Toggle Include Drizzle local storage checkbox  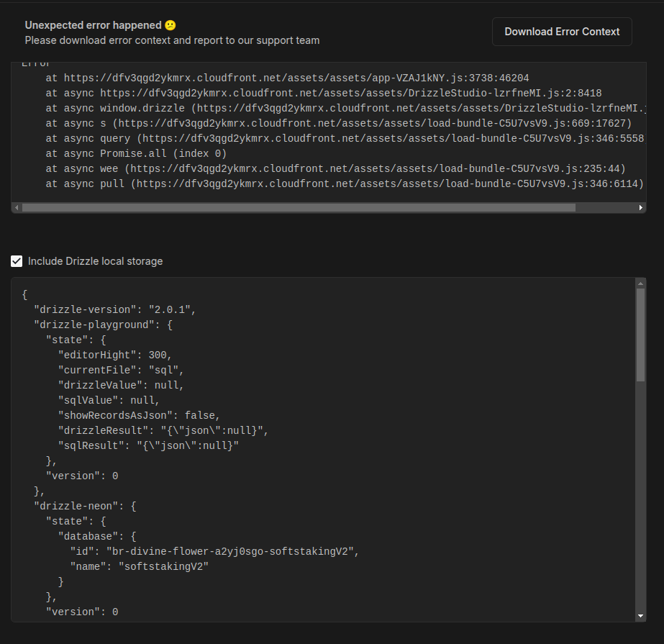[x=17, y=261]
